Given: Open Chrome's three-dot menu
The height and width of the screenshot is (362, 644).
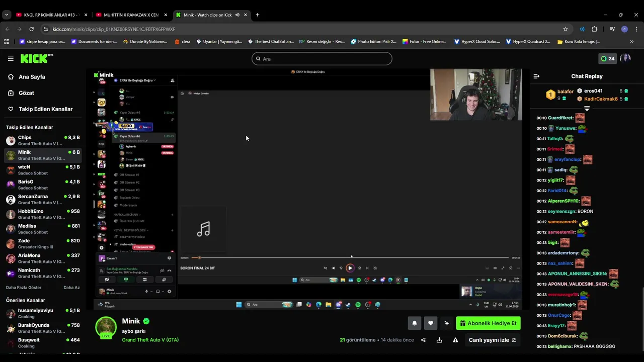Looking at the screenshot, I should point(636,29).
